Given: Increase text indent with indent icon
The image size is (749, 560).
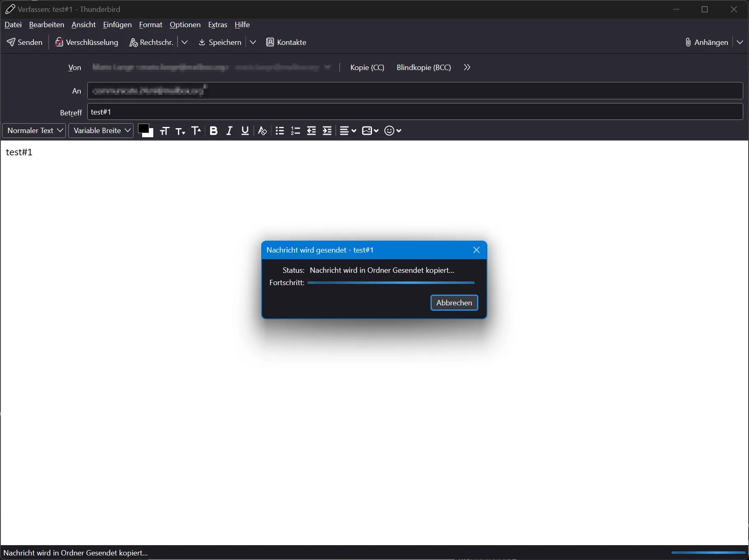Looking at the screenshot, I should coord(327,131).
